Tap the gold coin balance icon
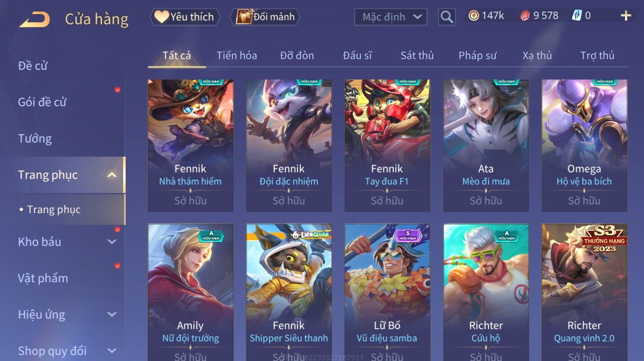644x361 pixels. (x=474, y=16)
